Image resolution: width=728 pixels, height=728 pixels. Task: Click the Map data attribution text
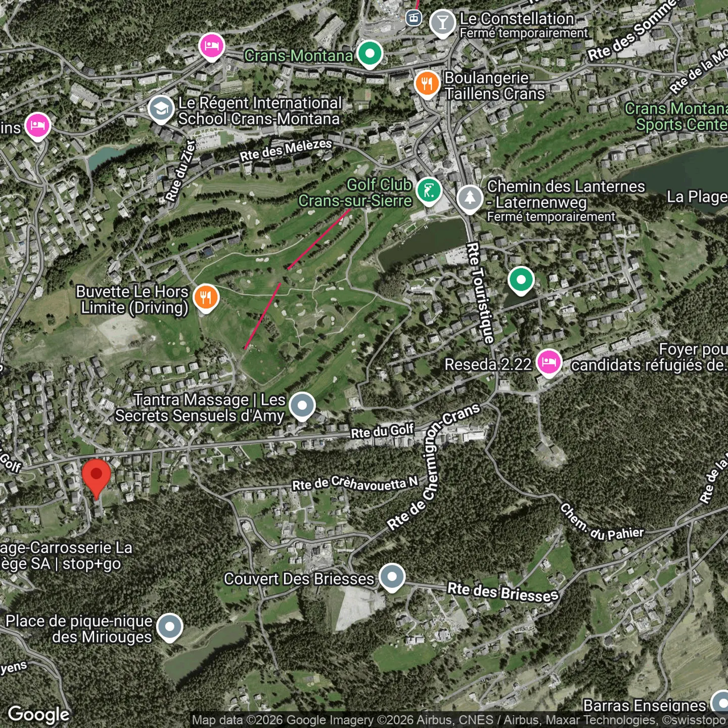click(x=458, y=720)
